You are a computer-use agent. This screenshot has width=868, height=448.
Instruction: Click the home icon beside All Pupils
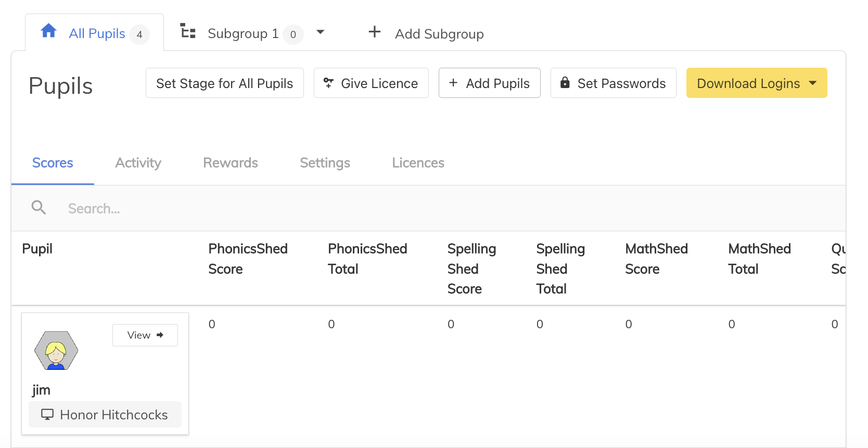(x=48, y=31)
